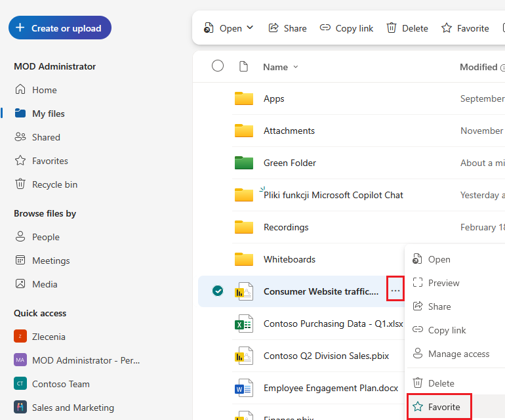Open the Home section in sidebar
The image size is (505, 420).
[x=36, y=90]
